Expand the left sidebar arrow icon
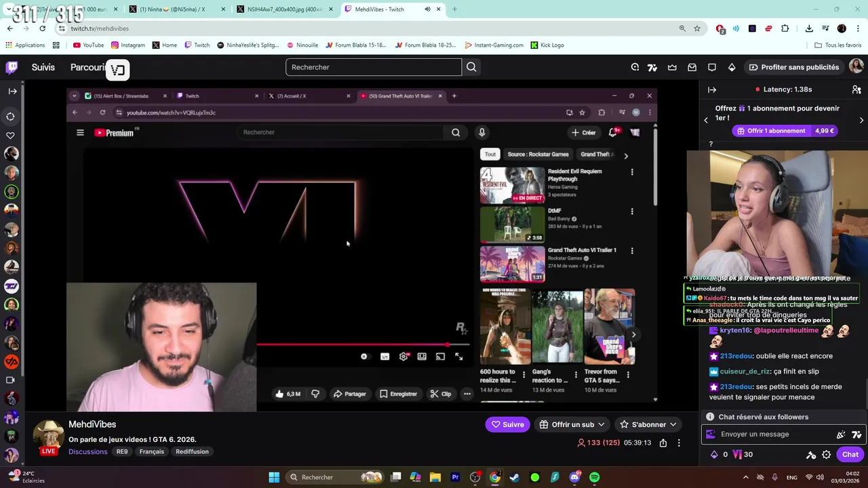Image resolution: width=868 pixels, height=488 pixels. 12,91
